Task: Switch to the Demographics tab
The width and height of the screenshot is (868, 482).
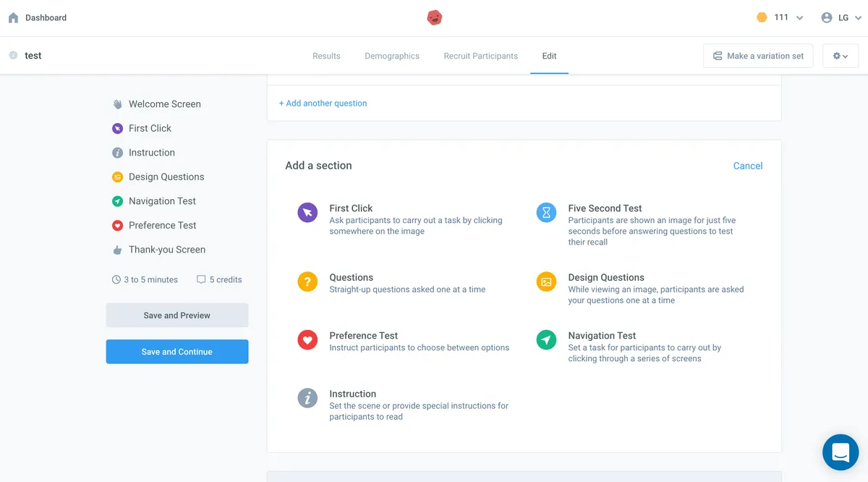Action: 392,56
